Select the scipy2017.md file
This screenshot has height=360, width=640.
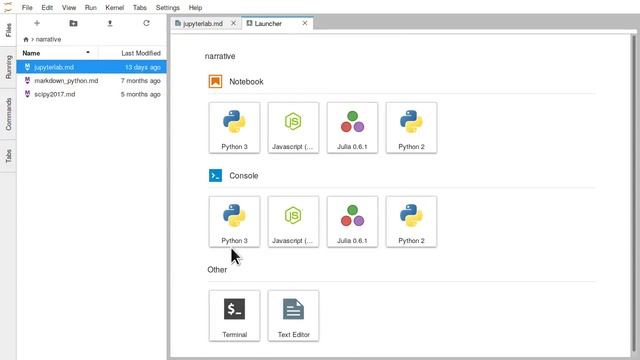tap(91, 94)
